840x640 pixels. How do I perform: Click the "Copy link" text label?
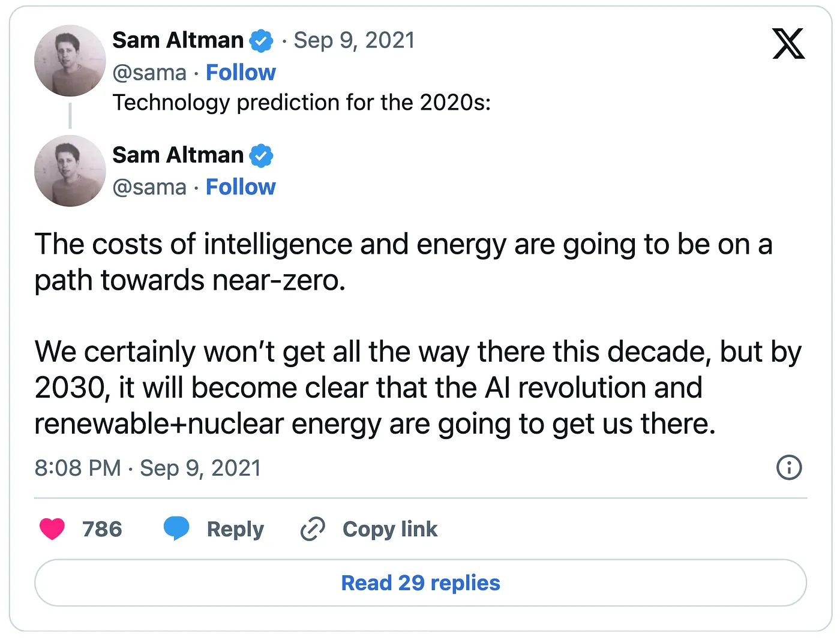coord(390,529)
